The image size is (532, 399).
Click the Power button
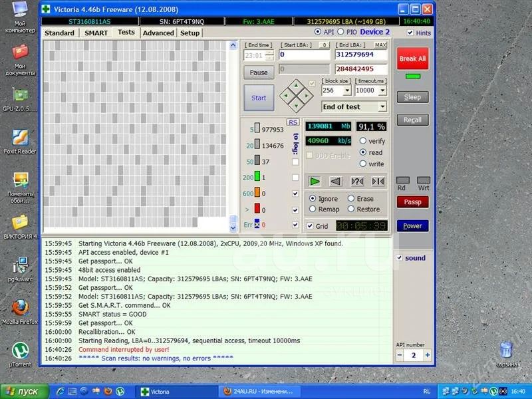(x=412, y=225)
